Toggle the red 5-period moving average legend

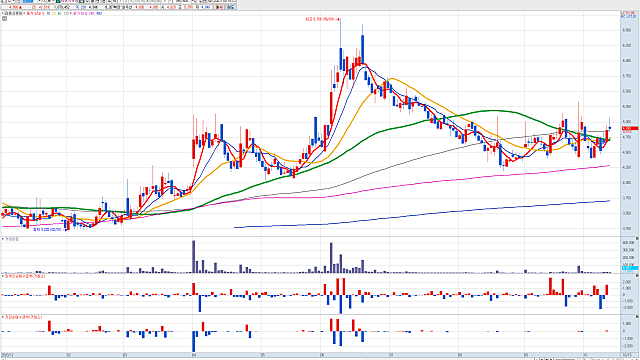pyautogui.click(x=36, y=13)
